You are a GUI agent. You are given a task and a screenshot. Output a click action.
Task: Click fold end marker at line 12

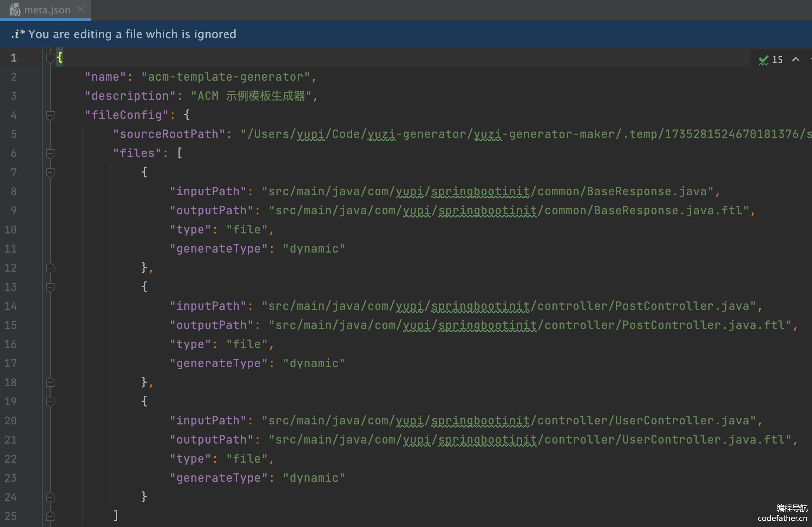click(x=50, y=268)
